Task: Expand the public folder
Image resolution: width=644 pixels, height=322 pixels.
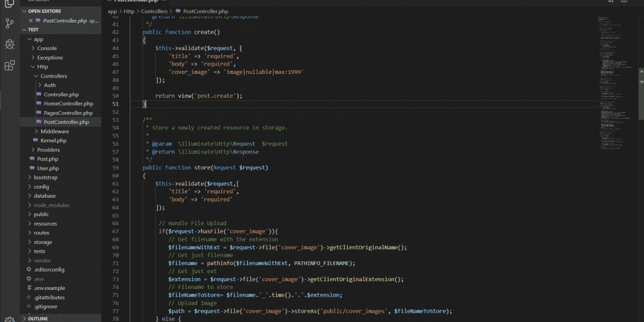Action: pos(30,214)
